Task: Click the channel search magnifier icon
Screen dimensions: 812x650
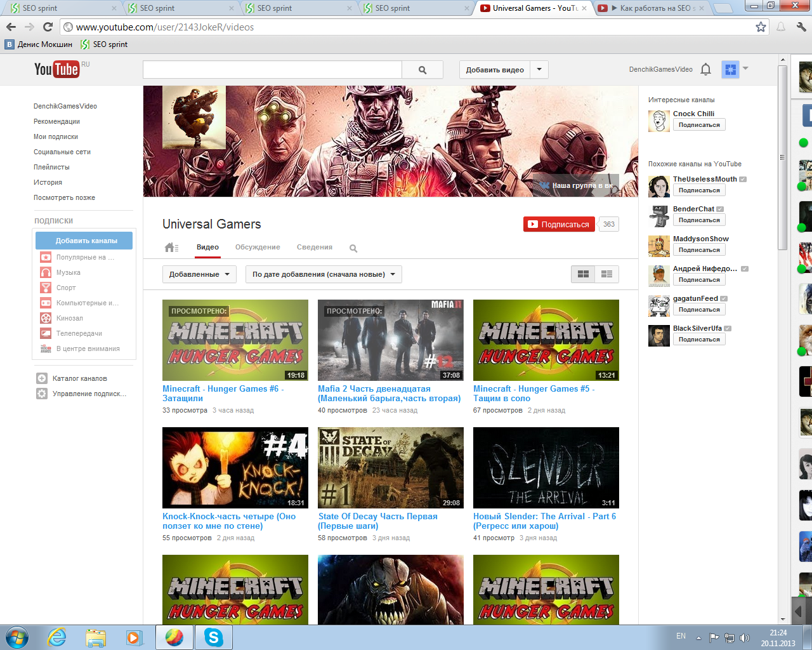Action: pyautogui.click(x=353, y=248)
